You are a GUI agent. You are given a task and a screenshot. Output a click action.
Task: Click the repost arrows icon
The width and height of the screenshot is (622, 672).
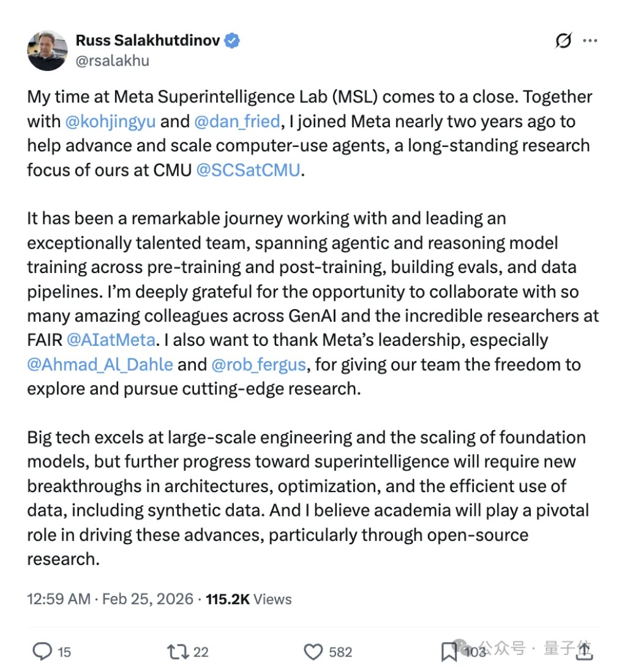[178, 651]
